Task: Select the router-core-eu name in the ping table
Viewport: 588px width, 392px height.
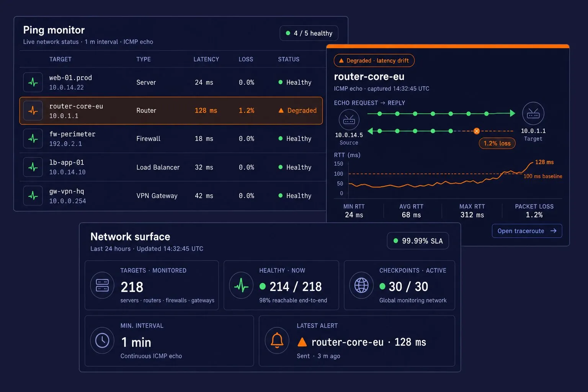Action: coord(76,106)
